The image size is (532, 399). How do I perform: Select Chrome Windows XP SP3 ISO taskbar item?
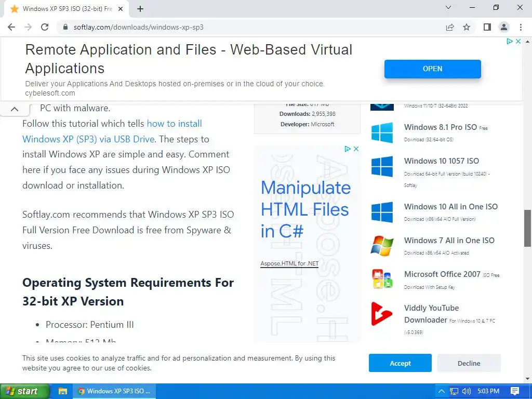coord(114,391)
